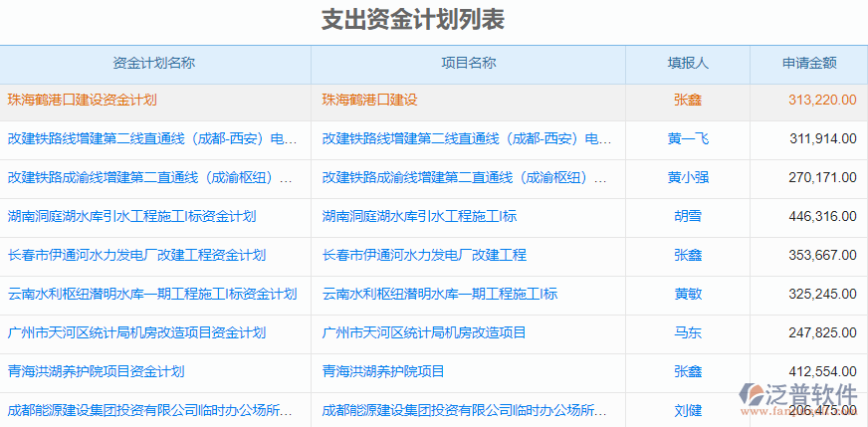The width and height of the screenshot is (868, 427).
Task: Open project 长春市伊通河水力发电厂改建工程
Action: (x=424, y=255)
